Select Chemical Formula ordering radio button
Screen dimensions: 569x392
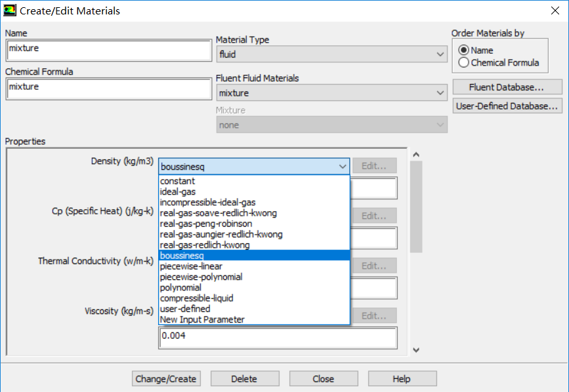point(464,63)
